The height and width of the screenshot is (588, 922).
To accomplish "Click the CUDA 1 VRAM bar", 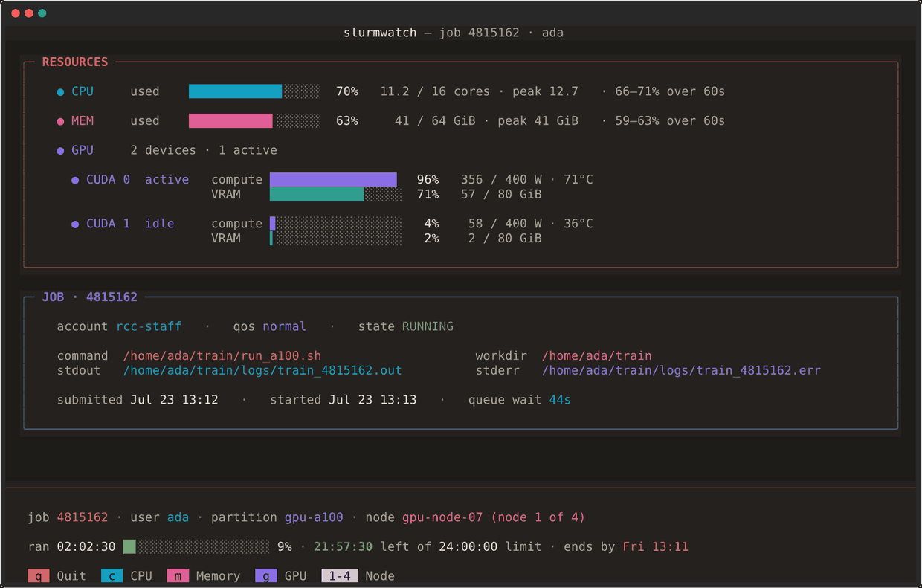I will (335, 238).
